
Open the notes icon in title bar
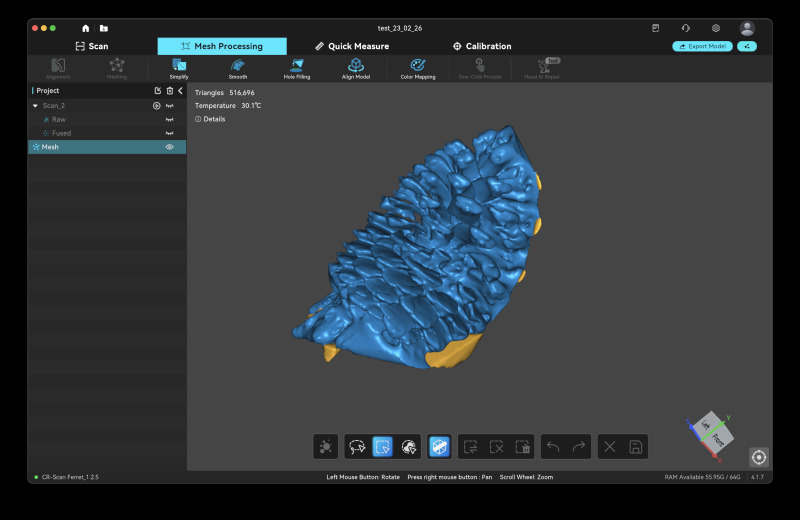click(x=656, y=28)
